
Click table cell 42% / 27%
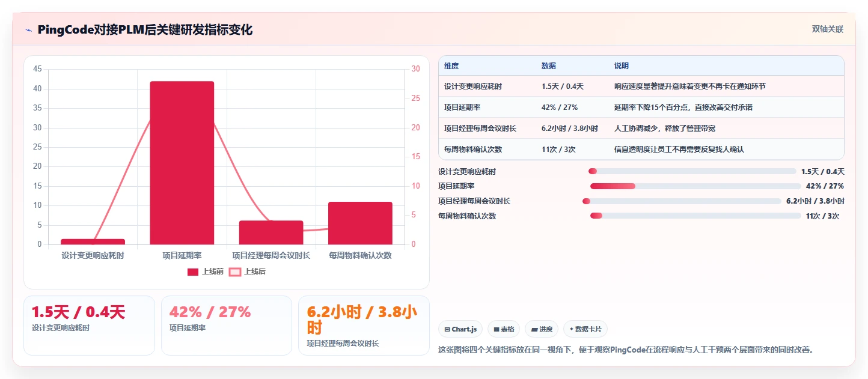[560, 107]
